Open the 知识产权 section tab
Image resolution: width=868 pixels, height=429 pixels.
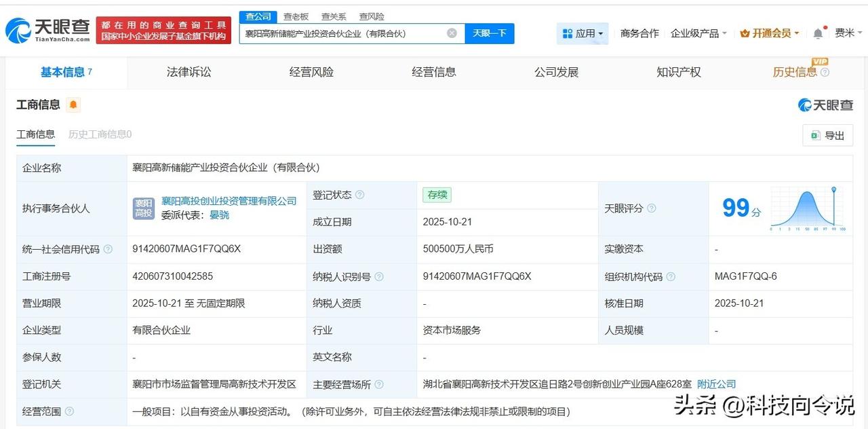678,72
